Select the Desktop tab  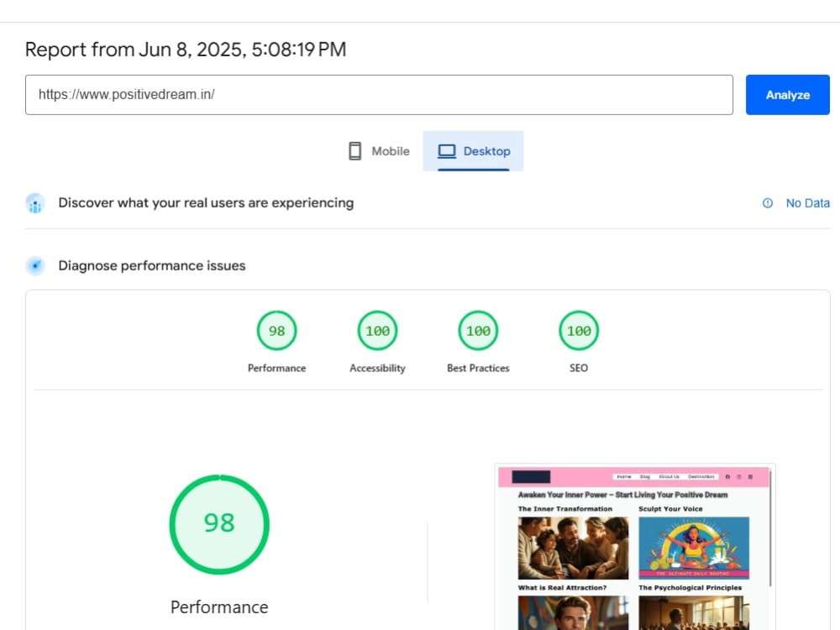coord(473,151)
